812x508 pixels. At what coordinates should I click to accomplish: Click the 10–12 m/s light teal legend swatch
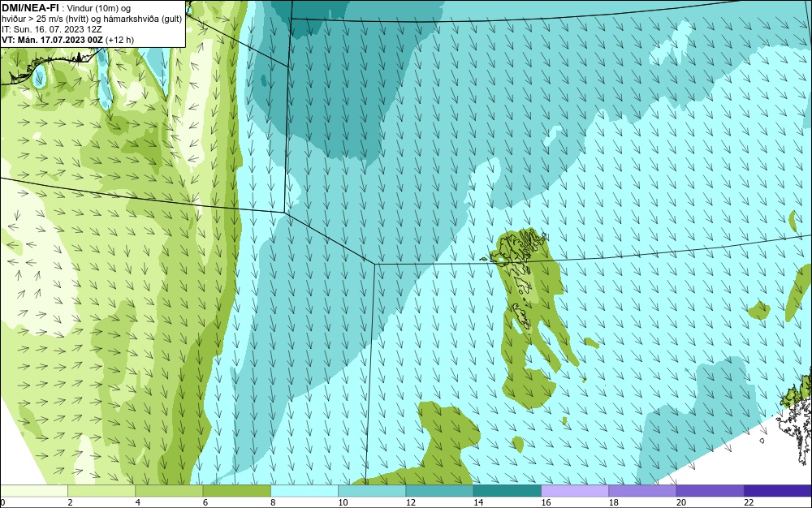pos(372,491)
